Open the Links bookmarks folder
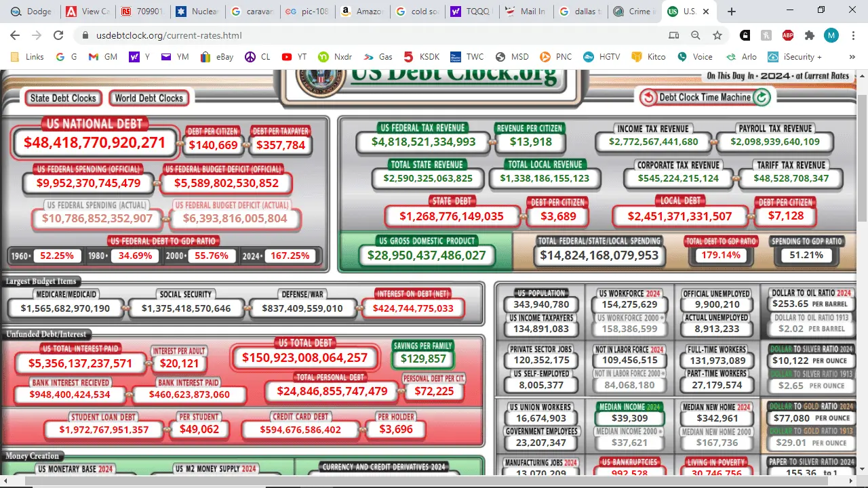Screen dimensions: 868x488 click(x=28, y=56)
